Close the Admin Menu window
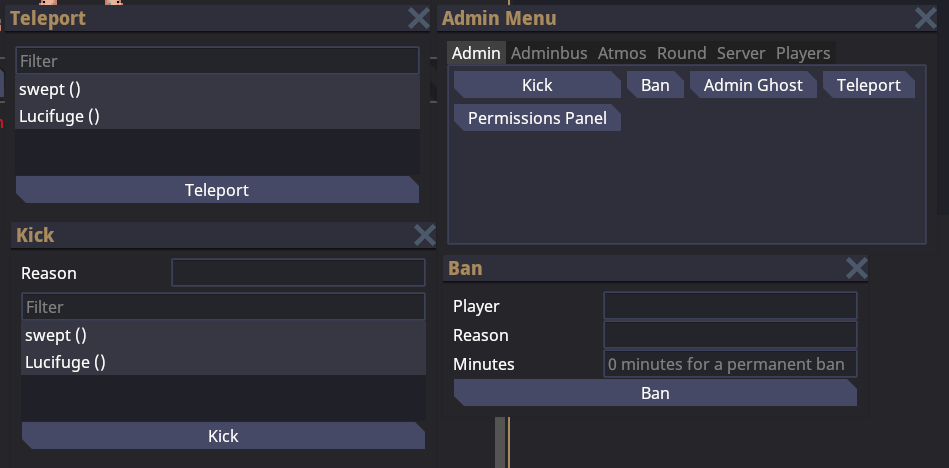949x468 pixels. [x=926, y=18]
